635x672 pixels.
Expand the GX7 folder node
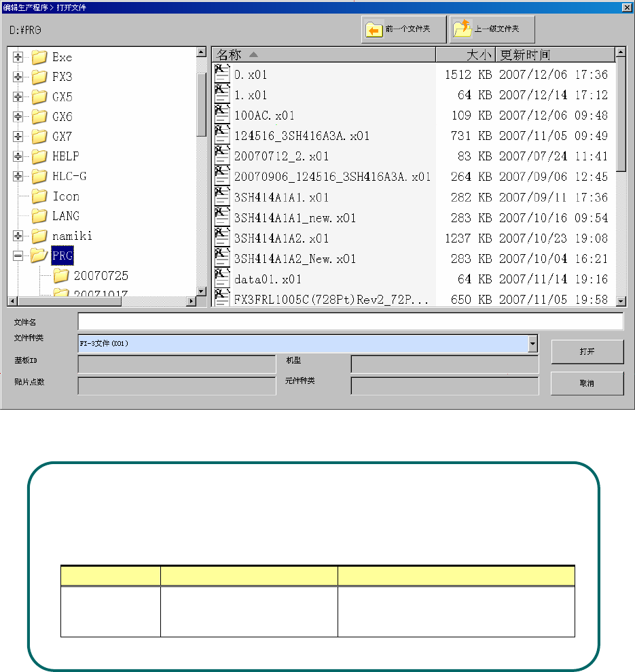click(18, 137)
